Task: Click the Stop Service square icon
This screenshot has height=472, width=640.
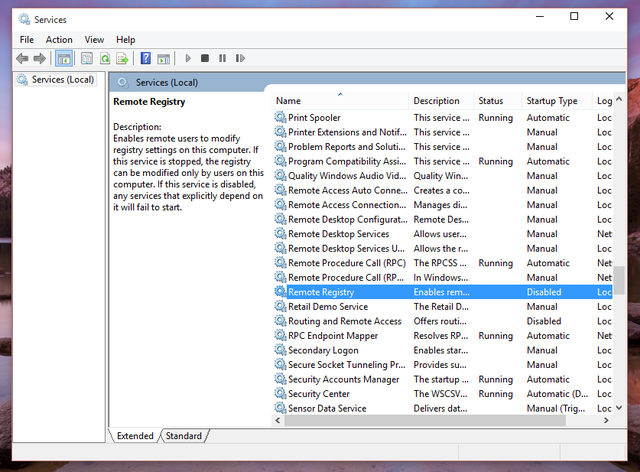Action: point(205,58)
